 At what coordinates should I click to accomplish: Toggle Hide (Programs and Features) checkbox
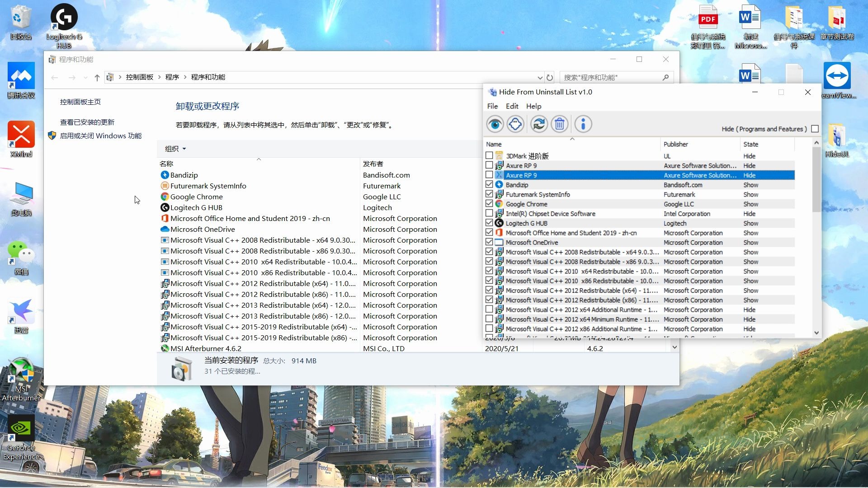[x=815, y=129]
